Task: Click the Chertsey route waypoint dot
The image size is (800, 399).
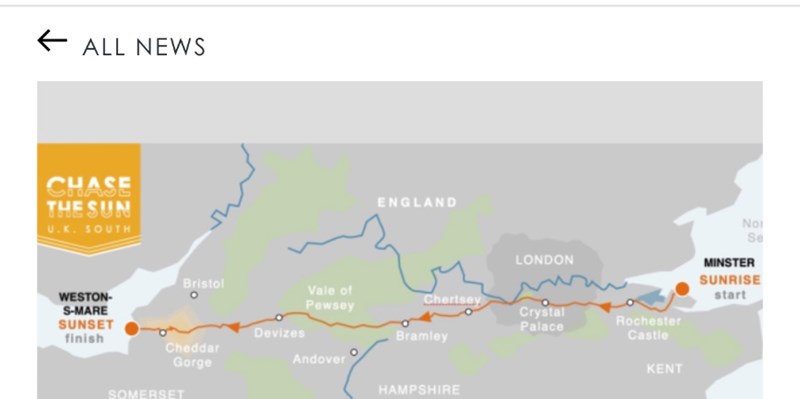Action: (x=468, y=311)
